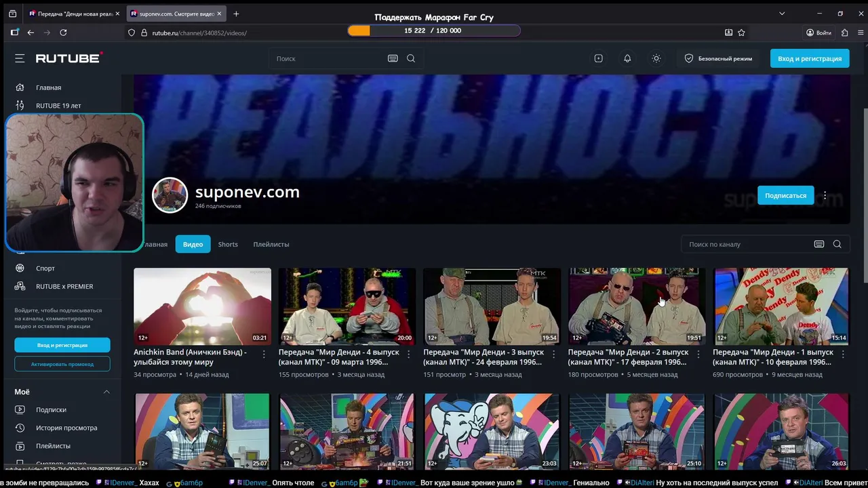
Task: Click magnifier icon in channel search
Action: click(x=837, y=244)
